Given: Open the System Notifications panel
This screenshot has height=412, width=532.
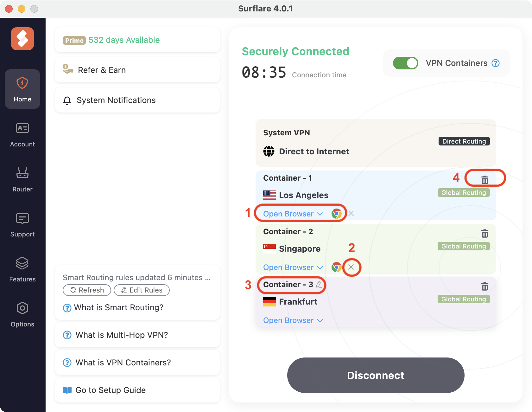Looking at the screenshot, I should 116,100.
